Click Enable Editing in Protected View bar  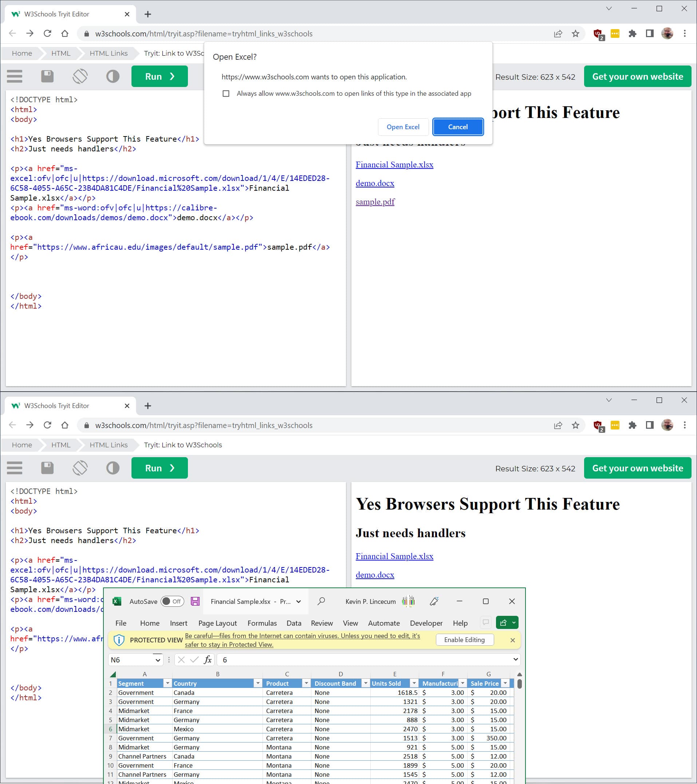[x=464, y=640]
